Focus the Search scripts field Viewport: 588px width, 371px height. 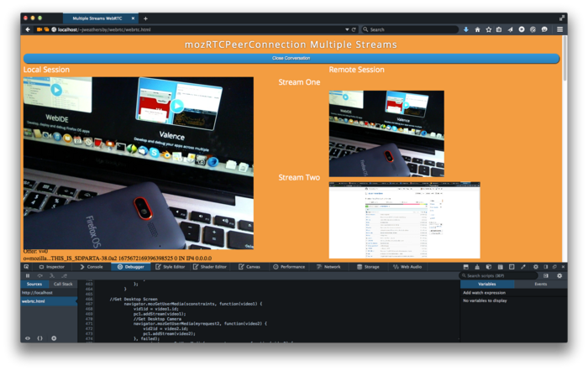pyautogui.click(x=499, y=275)
